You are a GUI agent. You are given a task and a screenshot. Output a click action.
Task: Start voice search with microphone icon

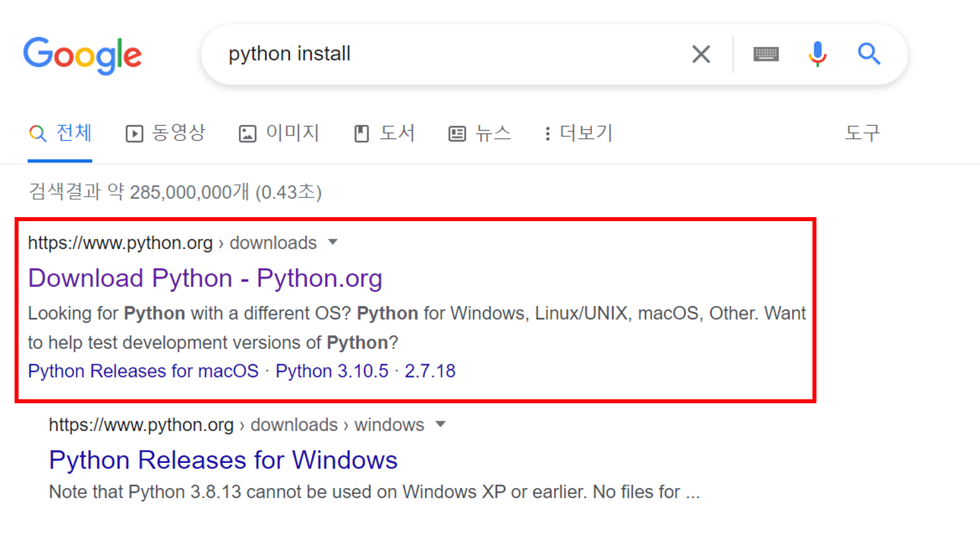point(818,54)
